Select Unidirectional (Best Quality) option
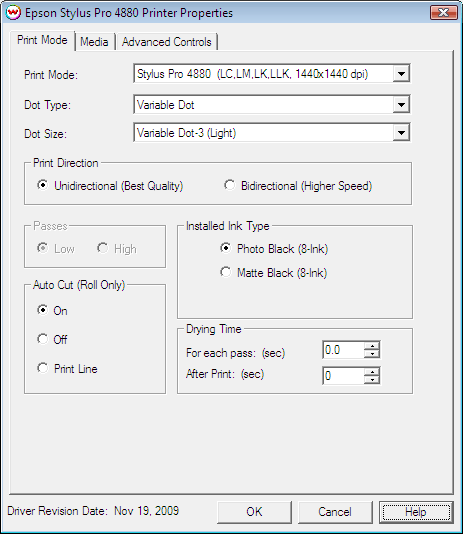The image size is (463, 534). (110, 186)
